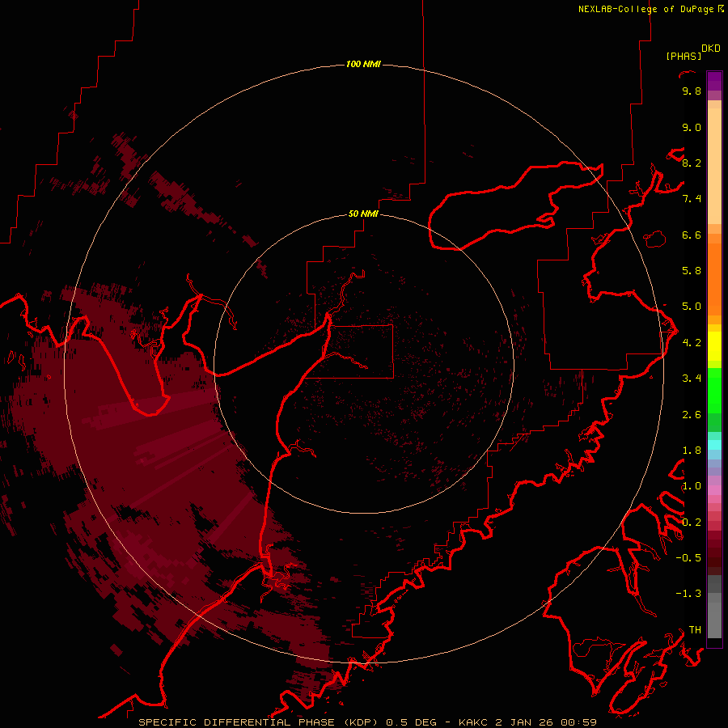
Task: Click the TH threshold legend label
Action: 695,630
